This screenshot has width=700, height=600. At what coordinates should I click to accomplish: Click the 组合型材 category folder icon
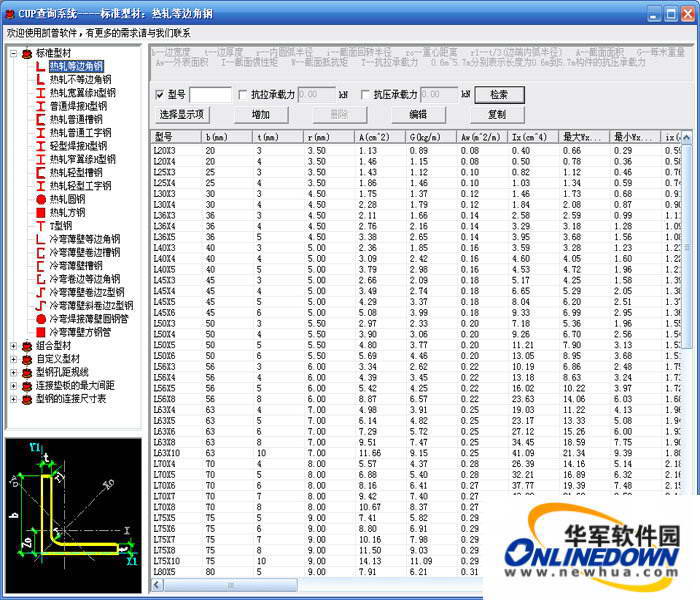(x=27, y=346)
